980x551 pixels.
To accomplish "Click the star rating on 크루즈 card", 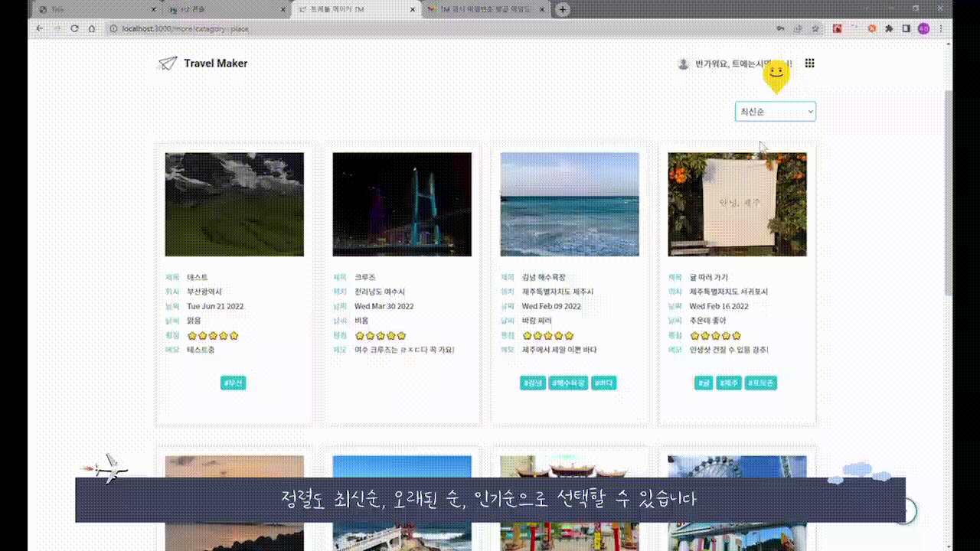I will tap(381, 335).
